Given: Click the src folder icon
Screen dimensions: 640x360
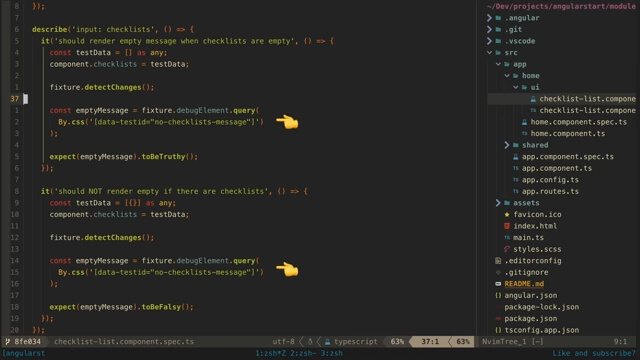Looking at the screenshot, I should pyautogui.click(x=498, y=53).
